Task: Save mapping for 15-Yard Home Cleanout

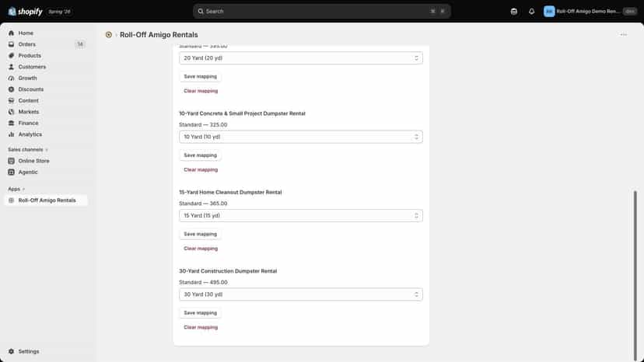Action: click(200, 234)
